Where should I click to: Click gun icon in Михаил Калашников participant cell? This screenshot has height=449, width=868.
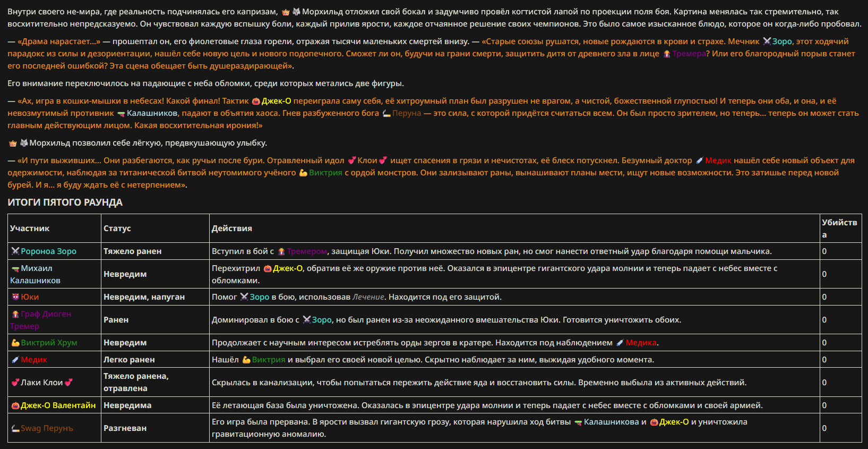[x=15, y=268]
